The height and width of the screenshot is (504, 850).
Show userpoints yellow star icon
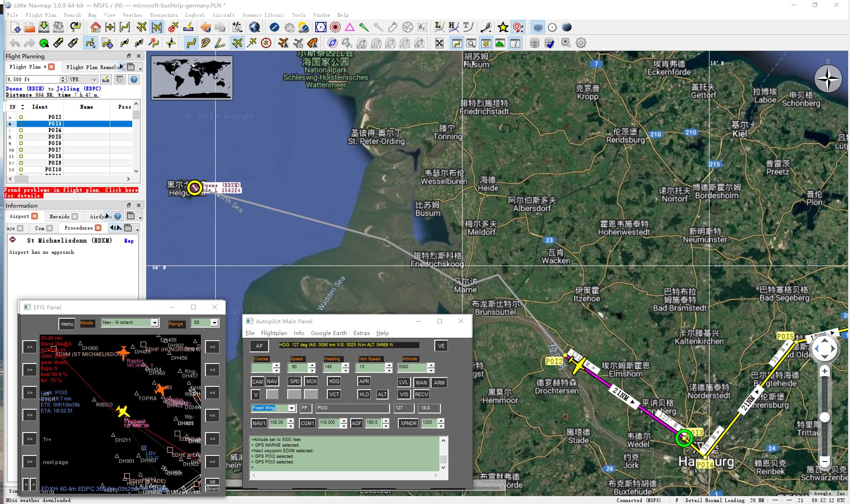[x=503, y=28]
